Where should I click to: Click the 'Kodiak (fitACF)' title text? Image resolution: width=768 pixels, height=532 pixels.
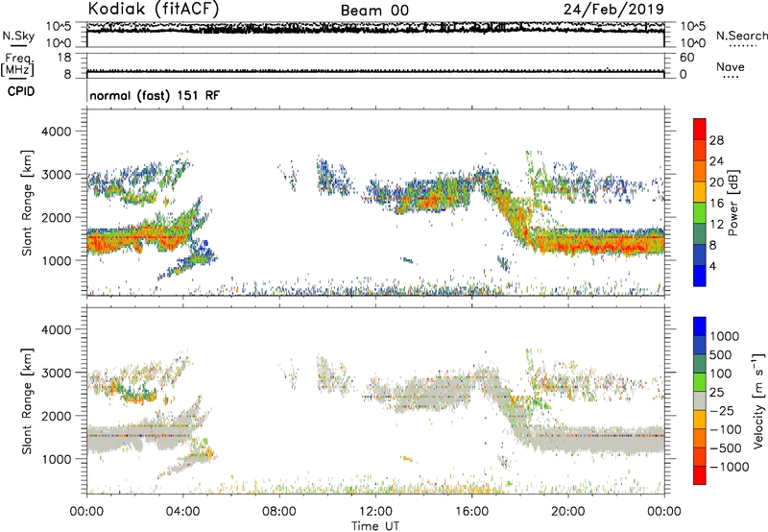[x=154, y=9]
